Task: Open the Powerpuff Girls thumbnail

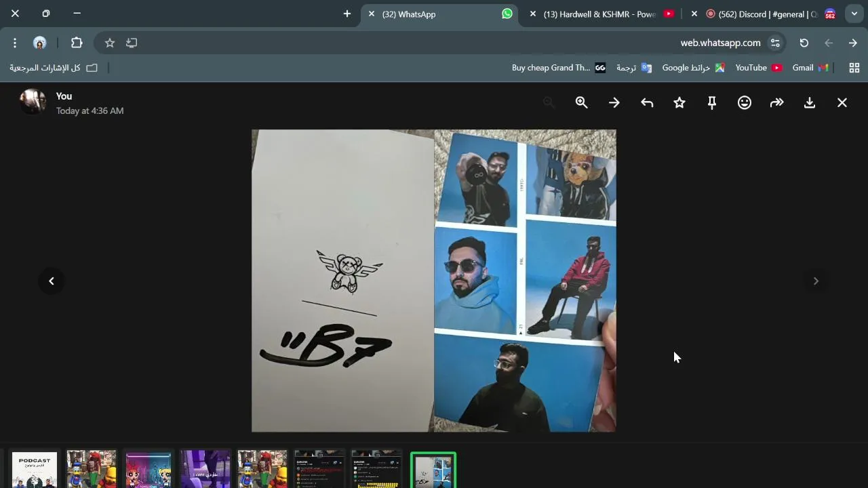Action: tap(149, 470)
